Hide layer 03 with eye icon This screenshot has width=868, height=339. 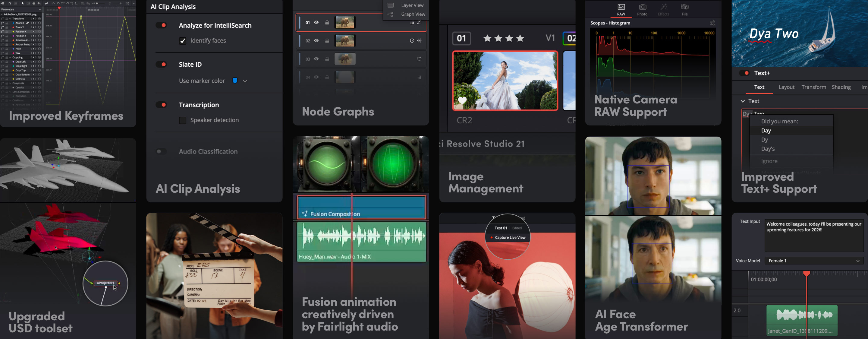[316, 59]
